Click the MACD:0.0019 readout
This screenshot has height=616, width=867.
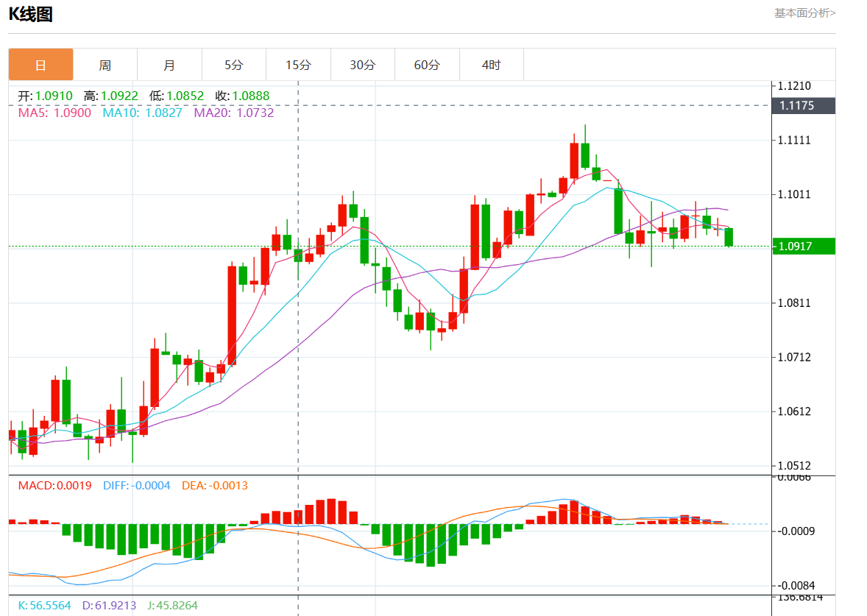click(x=54, y=486)
